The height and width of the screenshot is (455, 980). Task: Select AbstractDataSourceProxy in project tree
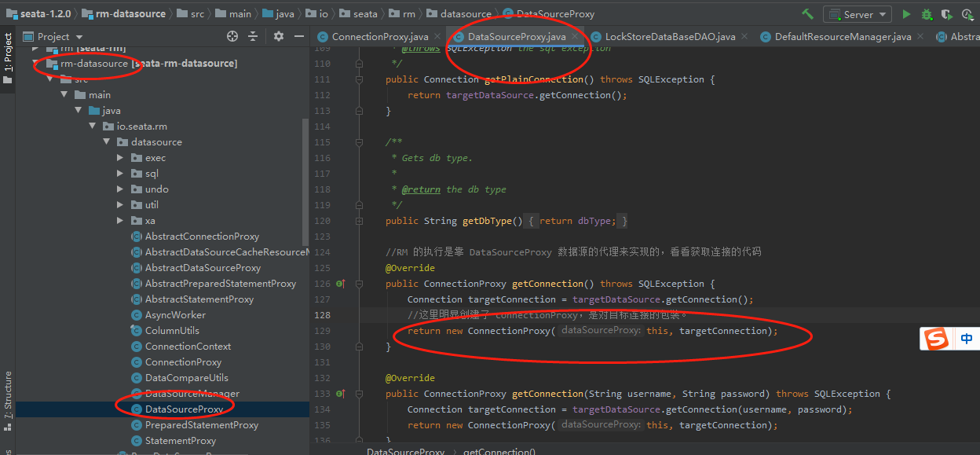coord(203,267)
